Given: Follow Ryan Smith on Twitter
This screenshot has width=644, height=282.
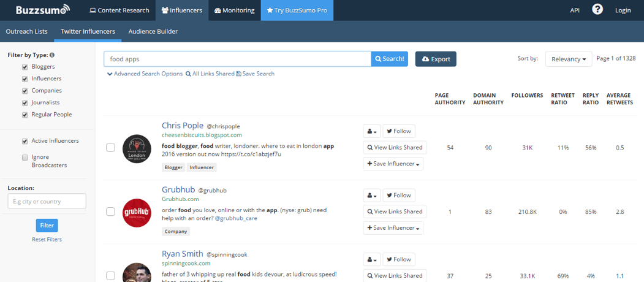Looking at the screenshot, I should point(399,259).
